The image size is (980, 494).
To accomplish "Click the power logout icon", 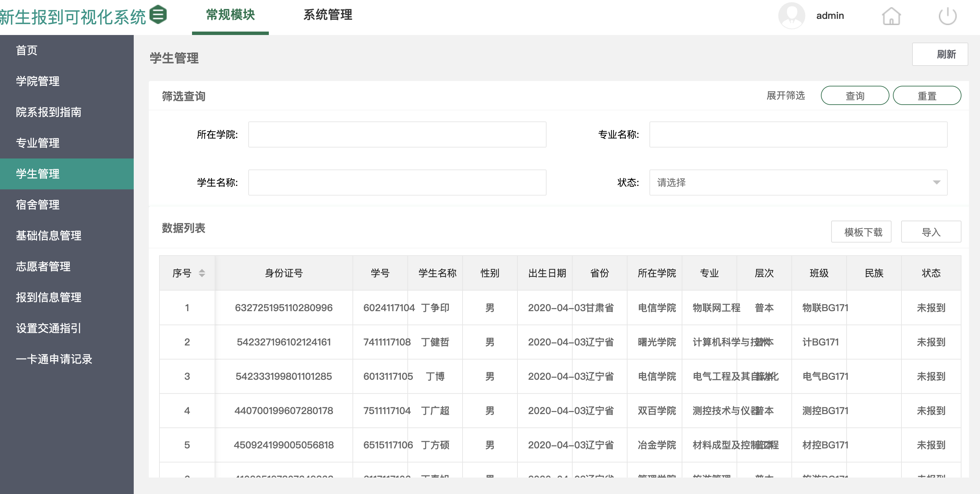I will click(947, 16).
